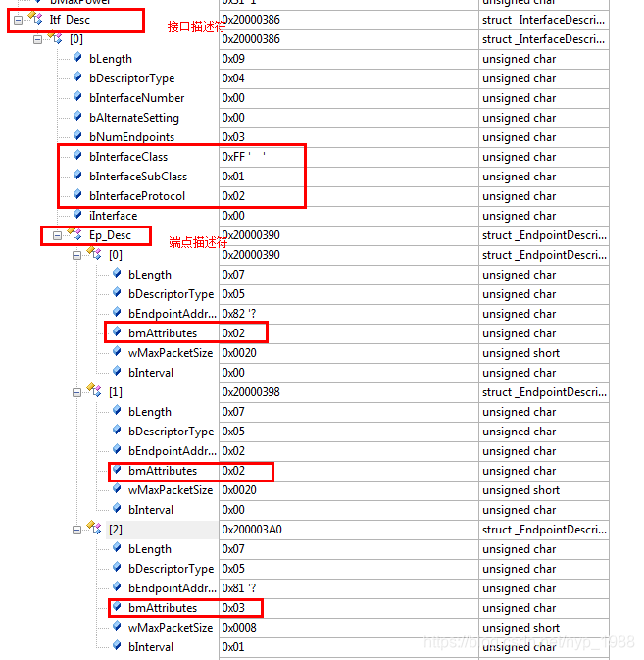
Task: Click member icon beside wMaxPacketSize 0x0008
Action: 117,626
